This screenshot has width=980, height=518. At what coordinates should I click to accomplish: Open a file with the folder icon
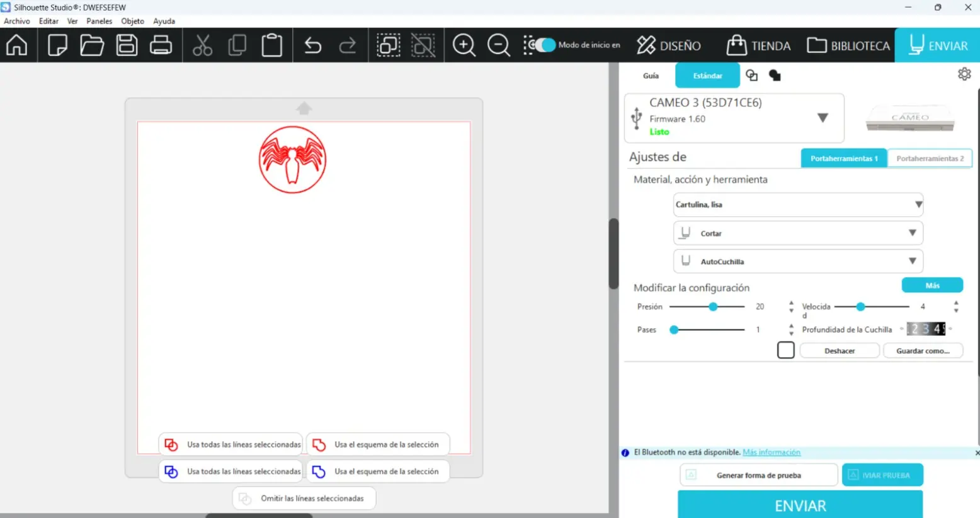click(x=92, y=45)
